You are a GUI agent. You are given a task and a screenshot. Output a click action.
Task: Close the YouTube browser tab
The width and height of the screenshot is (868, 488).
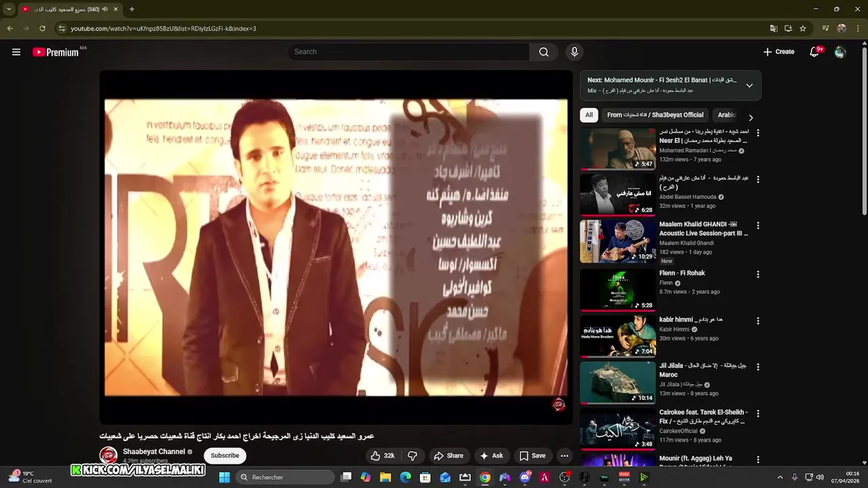tap(115, 9)
